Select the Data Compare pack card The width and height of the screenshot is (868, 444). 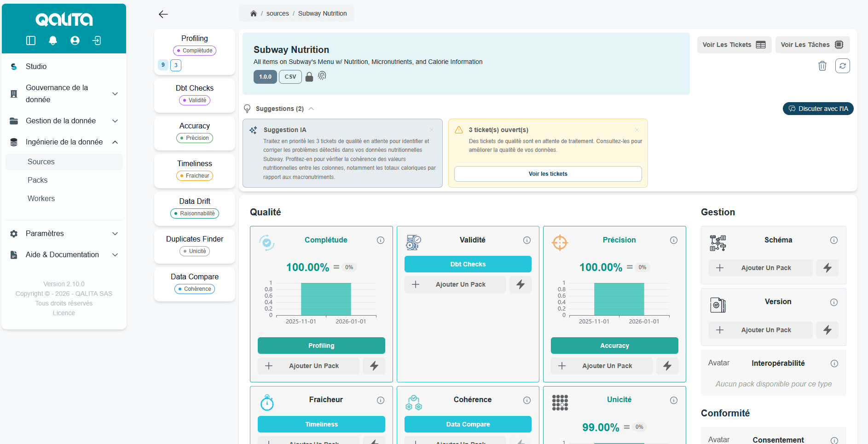pos(195,284)
